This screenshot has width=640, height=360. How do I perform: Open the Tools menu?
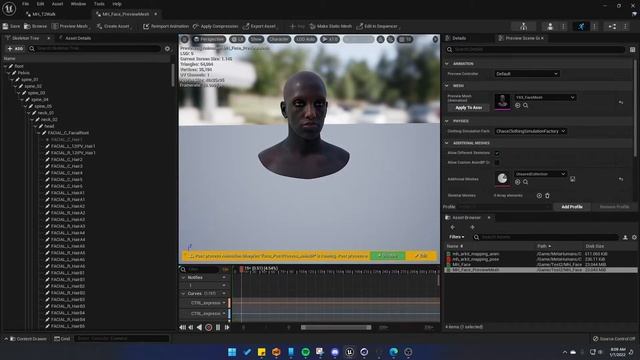[99, 4]
